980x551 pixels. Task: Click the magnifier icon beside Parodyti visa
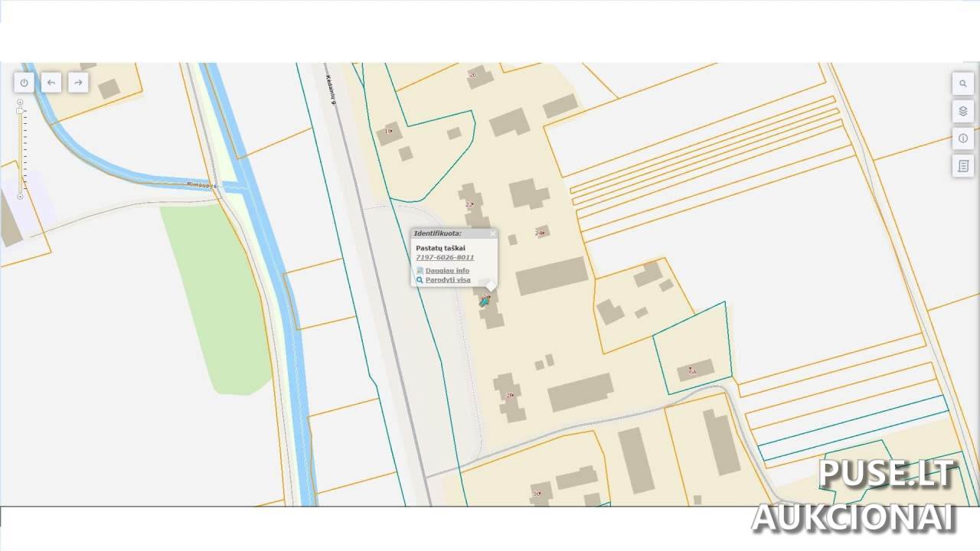(x=420, y=280)
